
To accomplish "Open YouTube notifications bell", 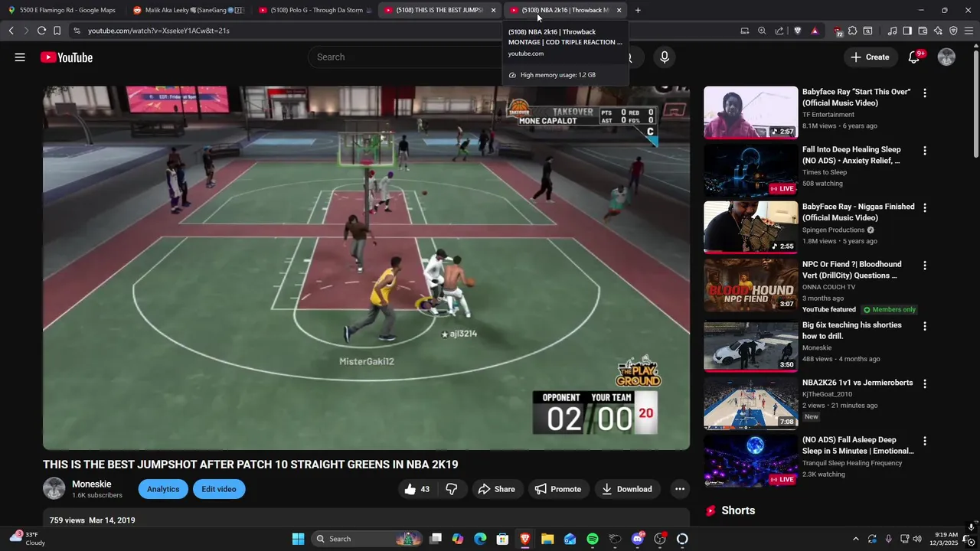I will 914,57.
